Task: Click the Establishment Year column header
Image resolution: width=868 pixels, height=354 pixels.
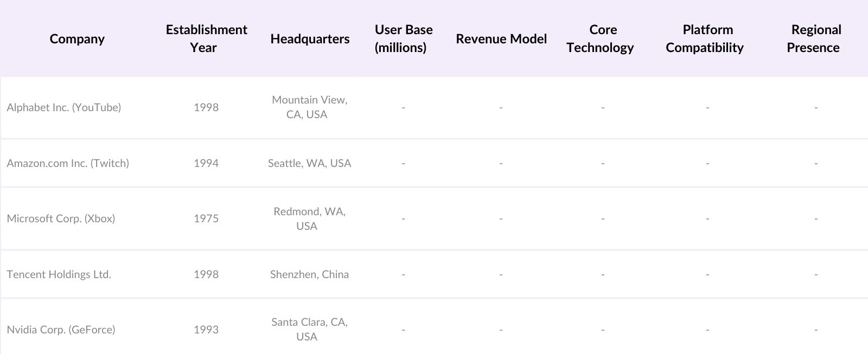Action: [206, 38]
